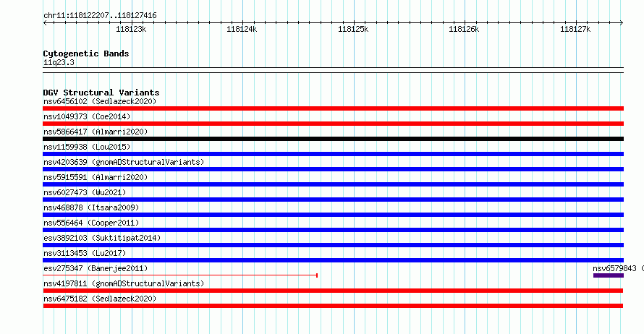Select the red bar under nsv6475182
644x334 pixels.
(x=333, y=306)
